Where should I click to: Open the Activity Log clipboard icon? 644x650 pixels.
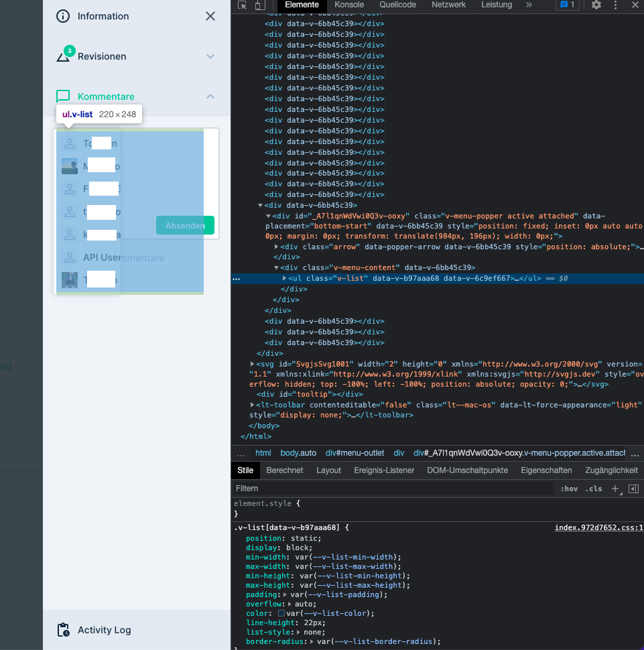pos(63,630)
